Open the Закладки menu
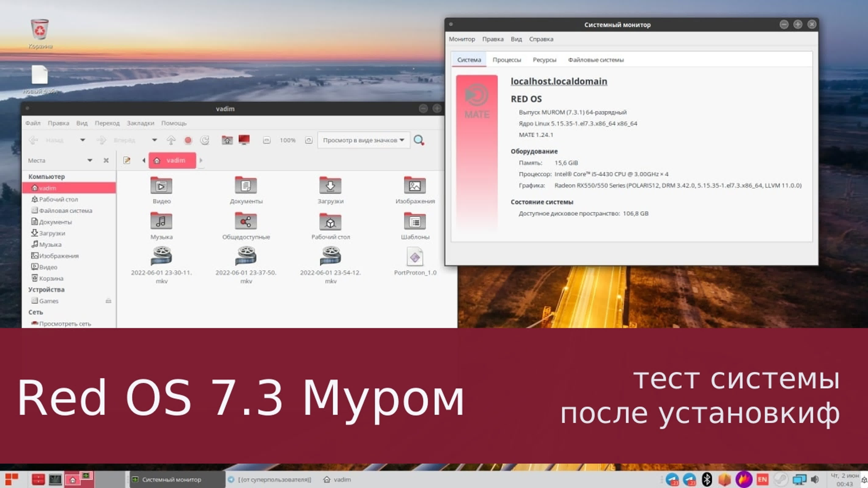The height and width of the screenshot is (488, 868). click(x=140, y=123)
